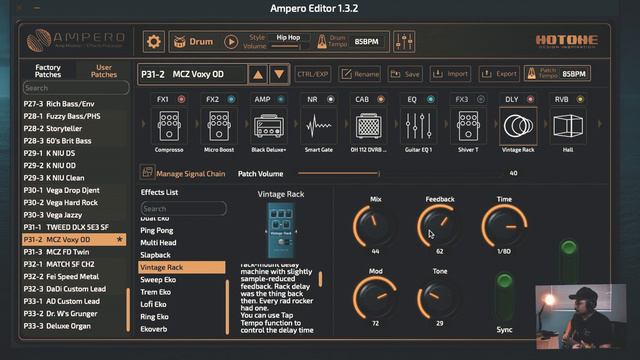
Task: Select patch P27-3 Rich Bass/Env
Action: click(x=74, y=104)
